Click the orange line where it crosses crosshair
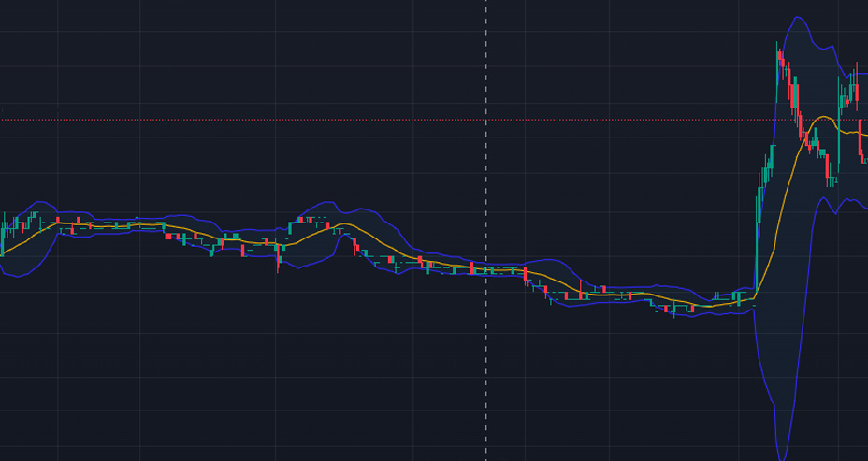This screenshot has width=868, height=461. [x=485, y=269]
